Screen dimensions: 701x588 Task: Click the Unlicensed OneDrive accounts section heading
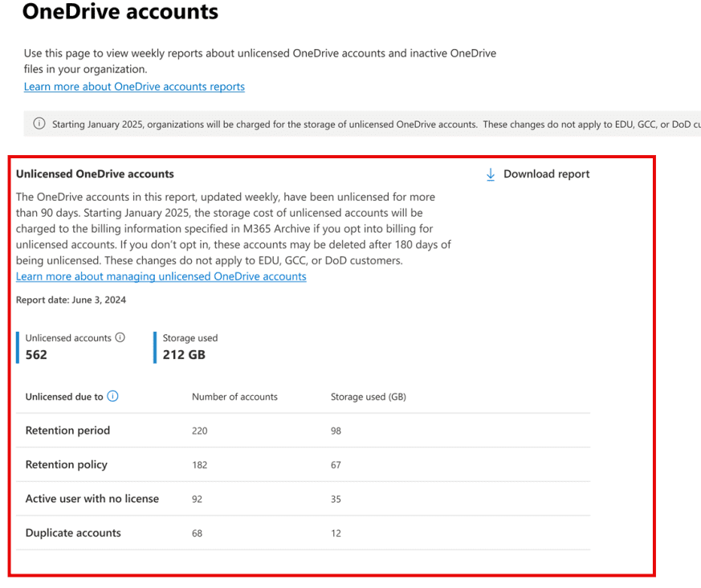pyautogui.click(x=95, y=174)
